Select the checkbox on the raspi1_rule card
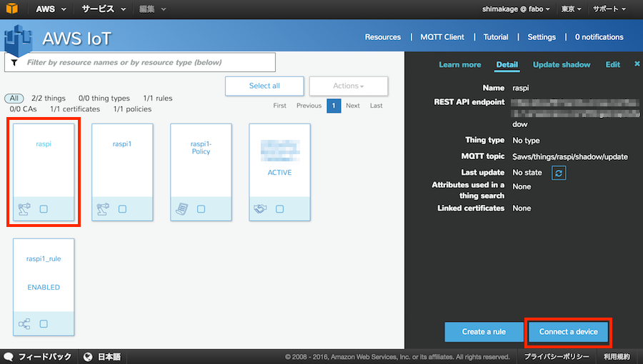643x364 pixels. coord(44,323)
